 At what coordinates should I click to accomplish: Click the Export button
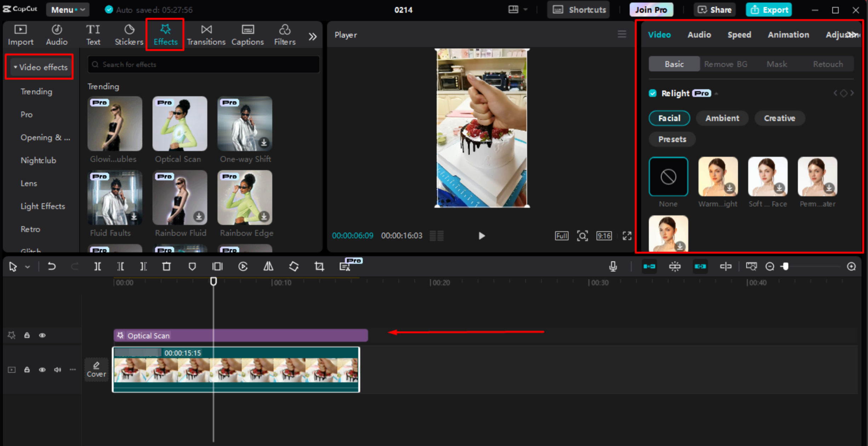(x=769, y=10)
